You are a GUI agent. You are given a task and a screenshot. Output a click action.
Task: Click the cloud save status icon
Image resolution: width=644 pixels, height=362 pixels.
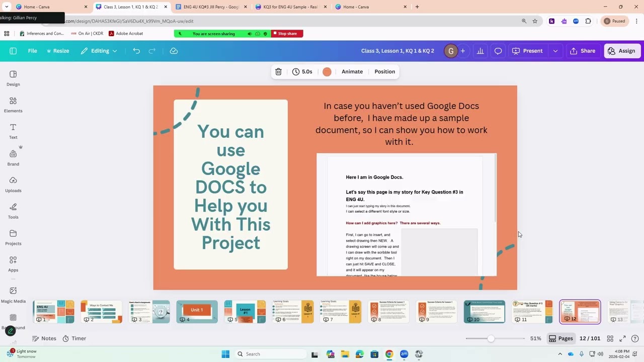pyautogui.click(x=174, y=51)
